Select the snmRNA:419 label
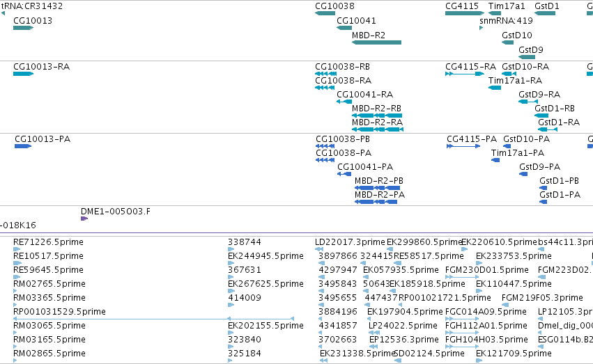 pos(506,21)
